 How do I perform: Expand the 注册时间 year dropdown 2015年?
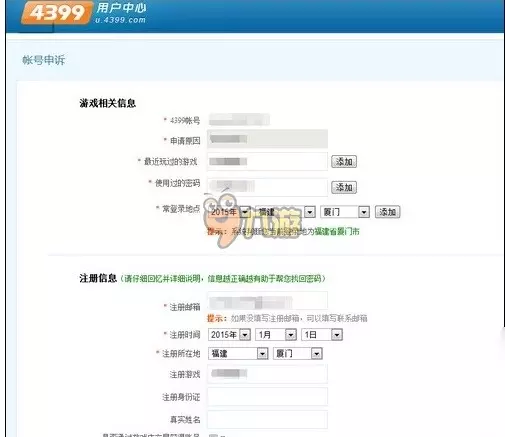pos(229,335)
